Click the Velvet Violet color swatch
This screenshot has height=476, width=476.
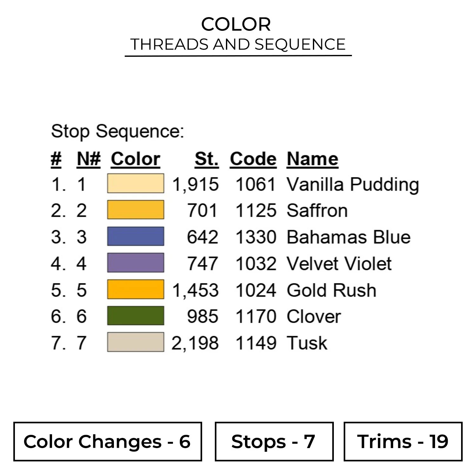pyautogui.click(x=136, y=263)
